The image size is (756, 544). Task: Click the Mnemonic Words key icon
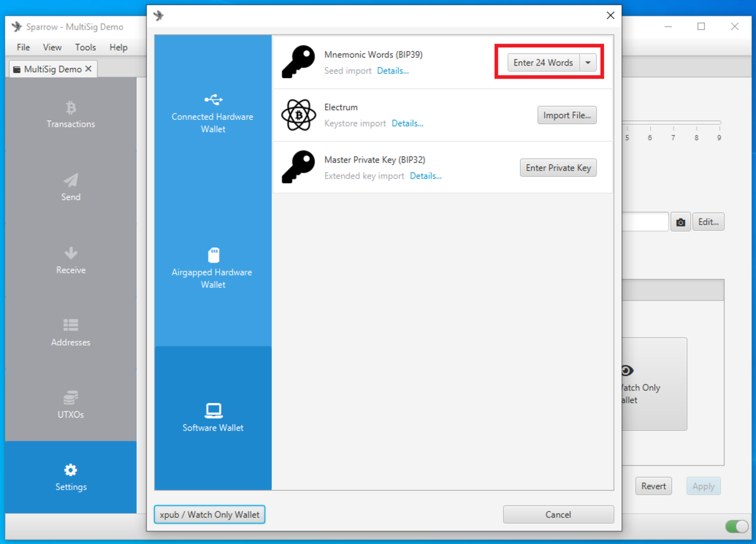coord(298,62)
